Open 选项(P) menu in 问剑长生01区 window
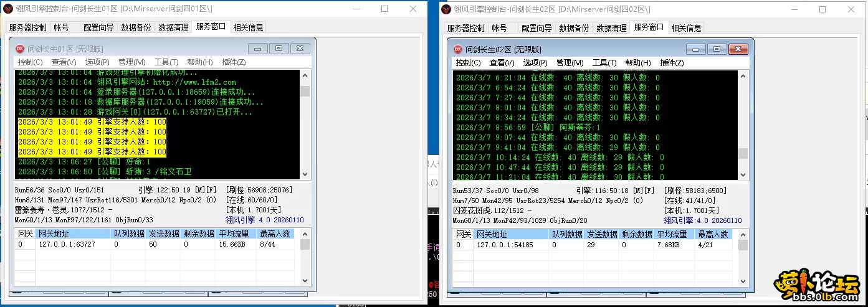Screen dimensions: 868x307 [97, 62]
